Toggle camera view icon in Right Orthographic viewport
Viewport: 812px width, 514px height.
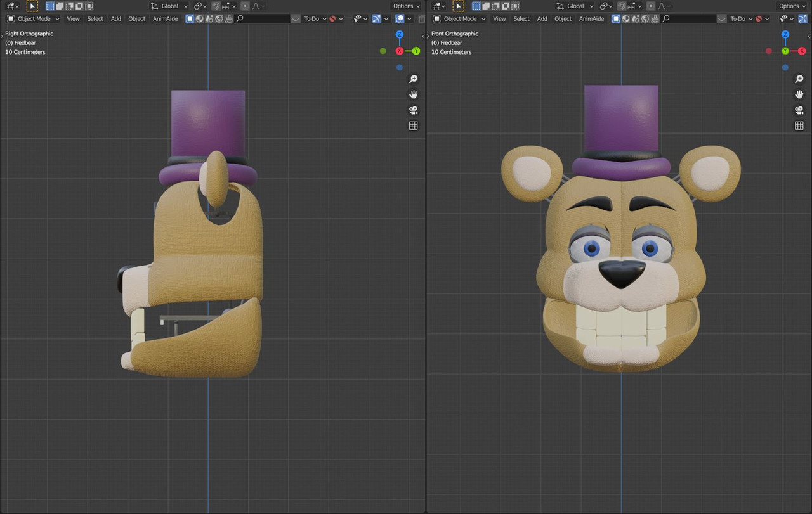click(x=414, y=110)
